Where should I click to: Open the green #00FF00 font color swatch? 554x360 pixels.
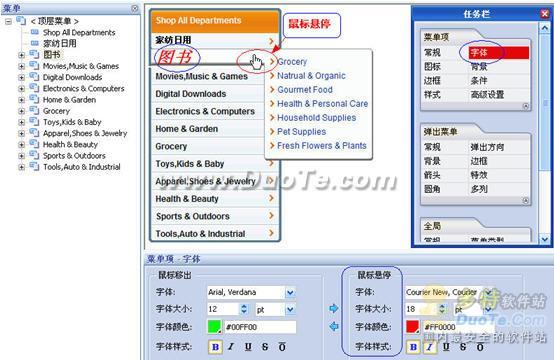click(x=214, y=327)
